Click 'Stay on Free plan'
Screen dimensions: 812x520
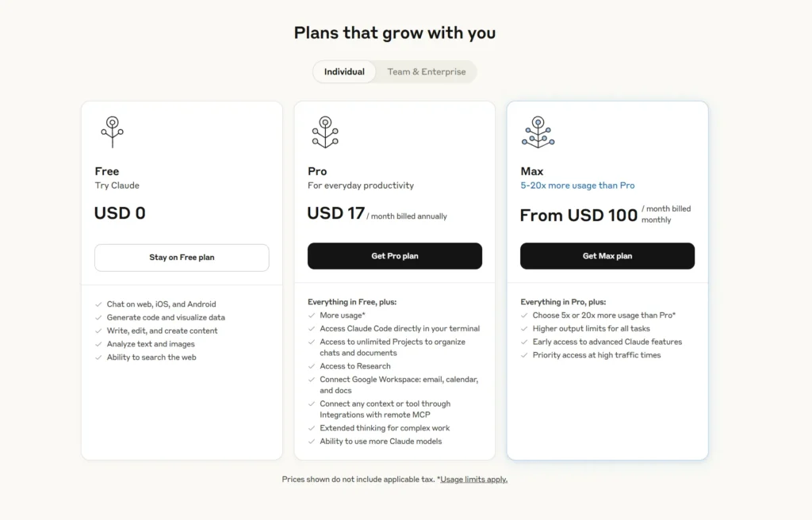click(x=182, y=256)
